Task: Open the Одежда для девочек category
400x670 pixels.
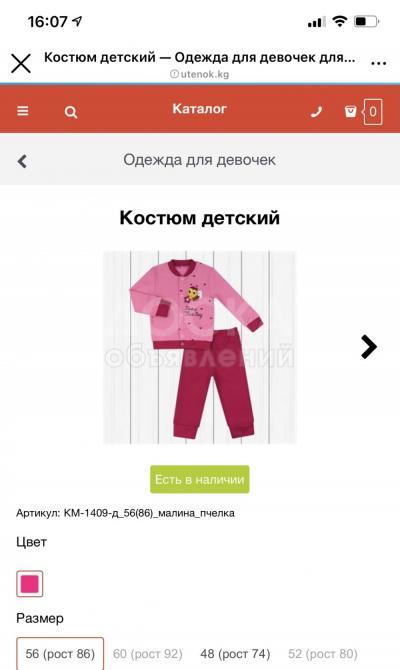Action: [199, 160]
